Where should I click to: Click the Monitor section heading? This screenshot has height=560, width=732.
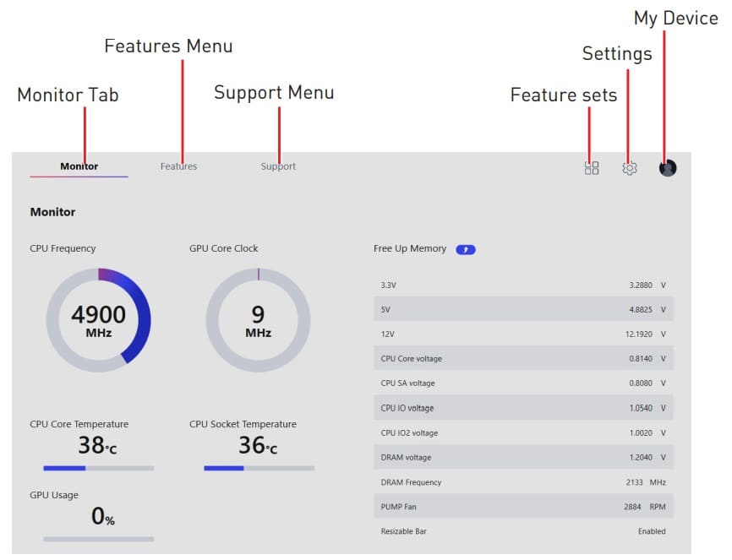click(x=52, y=212)
